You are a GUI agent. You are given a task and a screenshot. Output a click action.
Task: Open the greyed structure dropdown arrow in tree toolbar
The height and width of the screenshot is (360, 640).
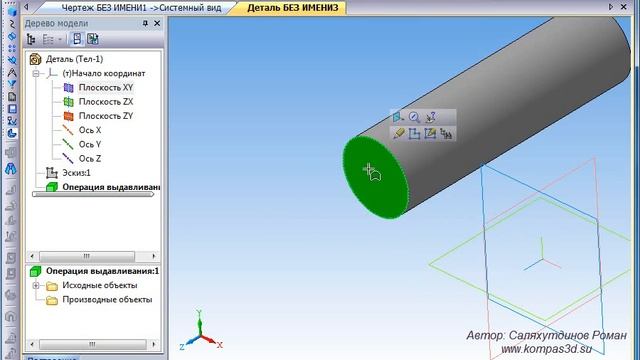pyautogui.click(x=60, y=40)
